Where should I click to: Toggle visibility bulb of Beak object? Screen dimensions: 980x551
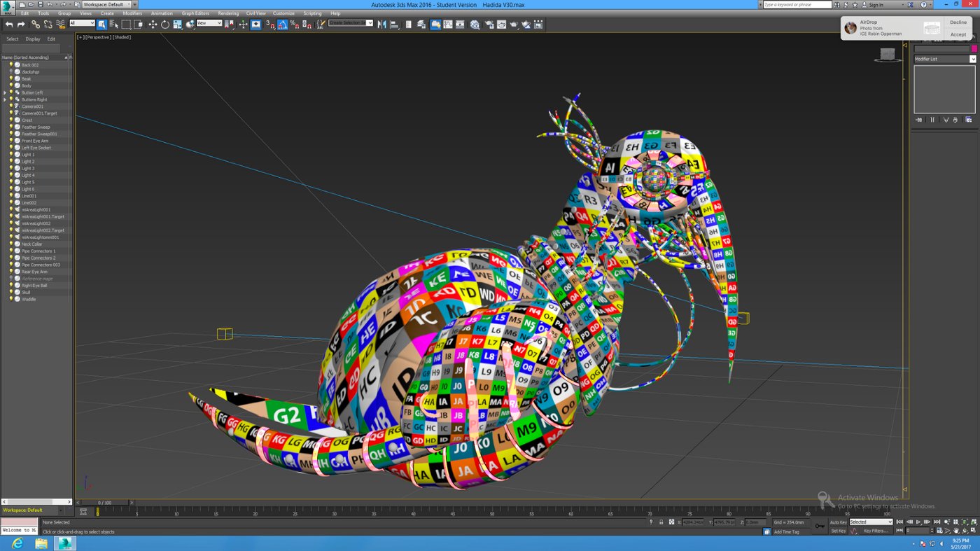12,79
